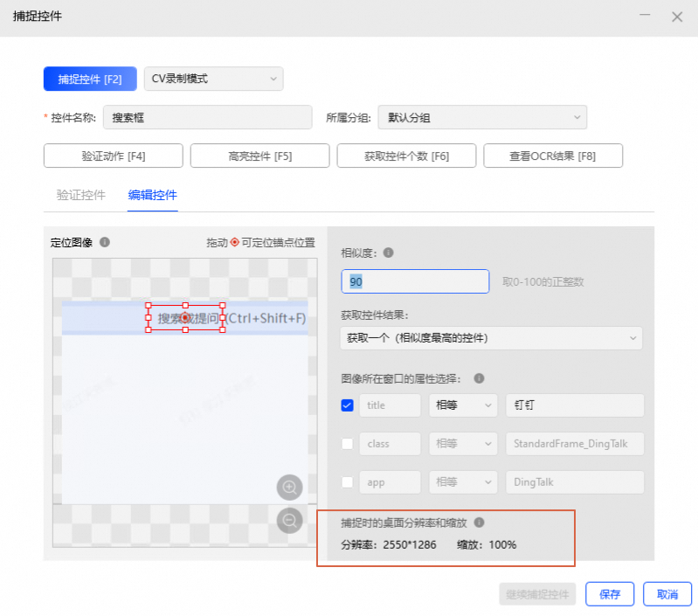Image resolution: width=698 pixels, height=616 pixels.
Task: Click info icon beside 相似度 label
Action: click(x=388, y=253)
